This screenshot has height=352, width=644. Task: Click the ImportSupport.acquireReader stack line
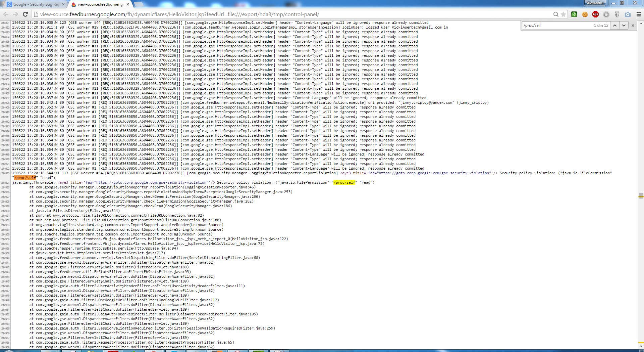pyautogui.click(x=126, y=225)
